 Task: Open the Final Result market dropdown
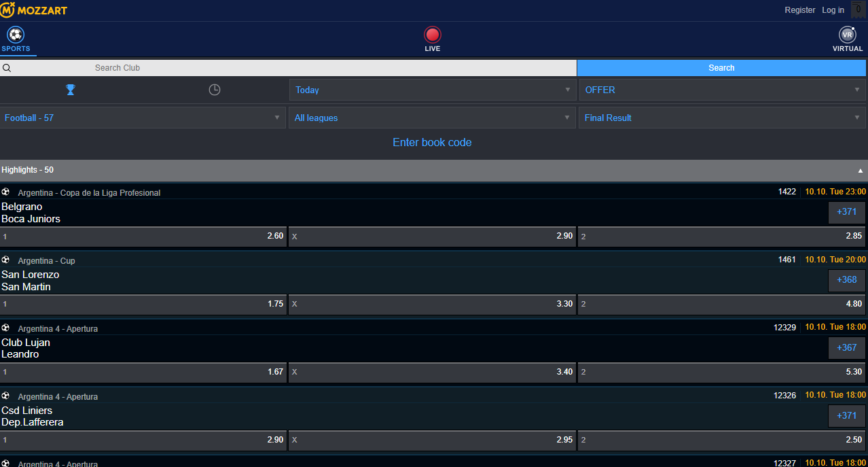click(x=721, y=118)
